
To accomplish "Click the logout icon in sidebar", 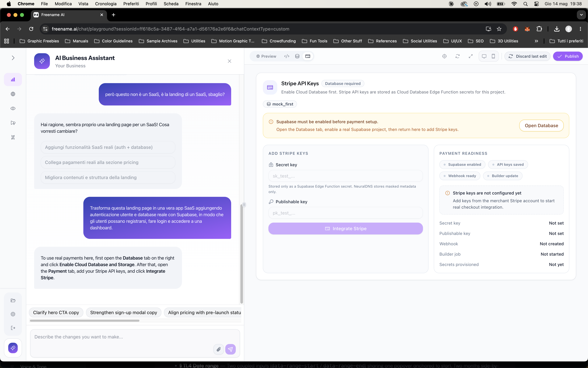I will pos(13,328).
